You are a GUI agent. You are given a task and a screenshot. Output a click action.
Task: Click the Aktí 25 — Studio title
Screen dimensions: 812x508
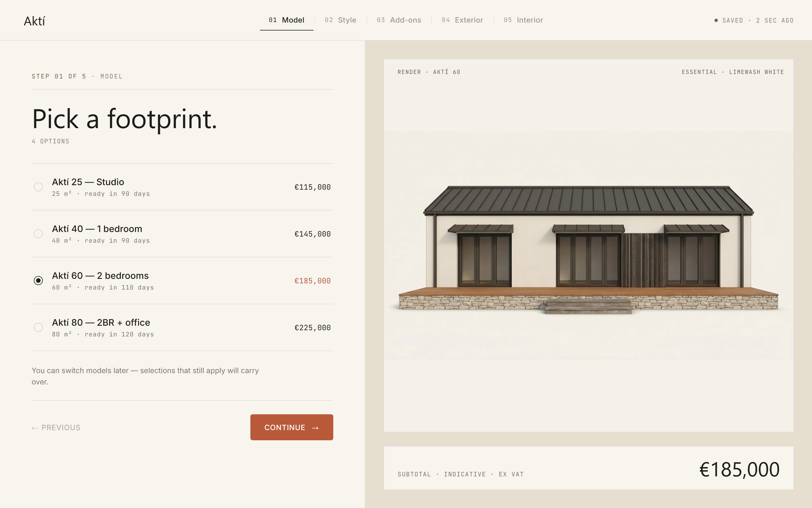(x=88, y=182)
